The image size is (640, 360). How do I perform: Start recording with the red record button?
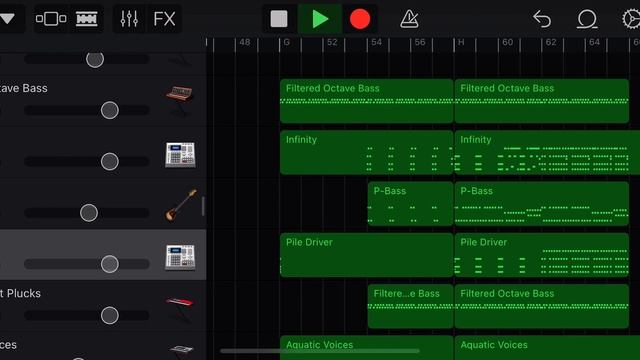(360, 19)
